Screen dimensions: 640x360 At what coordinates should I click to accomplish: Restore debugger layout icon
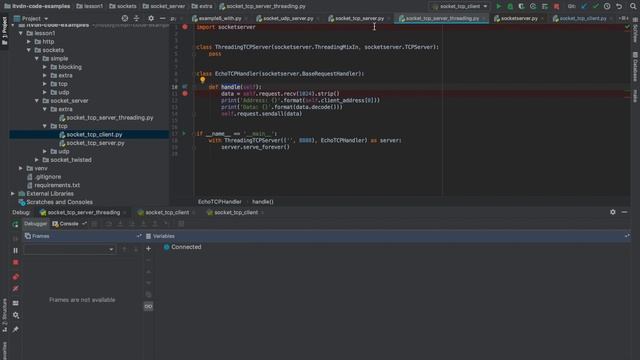16,303
